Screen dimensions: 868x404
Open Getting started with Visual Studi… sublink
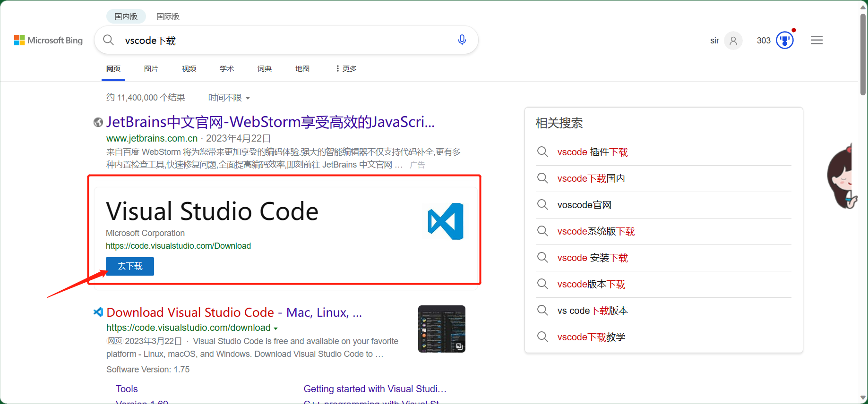375,389
